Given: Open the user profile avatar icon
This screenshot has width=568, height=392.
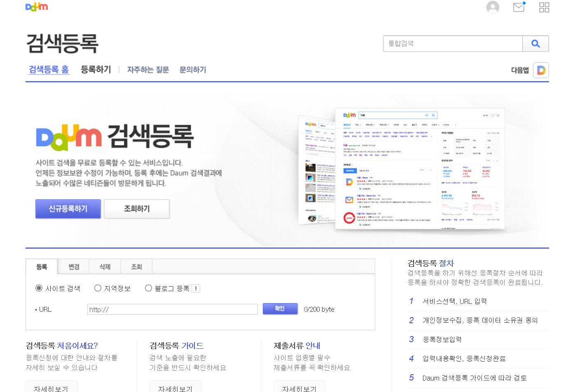Looking at the screenshot, I should (493, 7).
